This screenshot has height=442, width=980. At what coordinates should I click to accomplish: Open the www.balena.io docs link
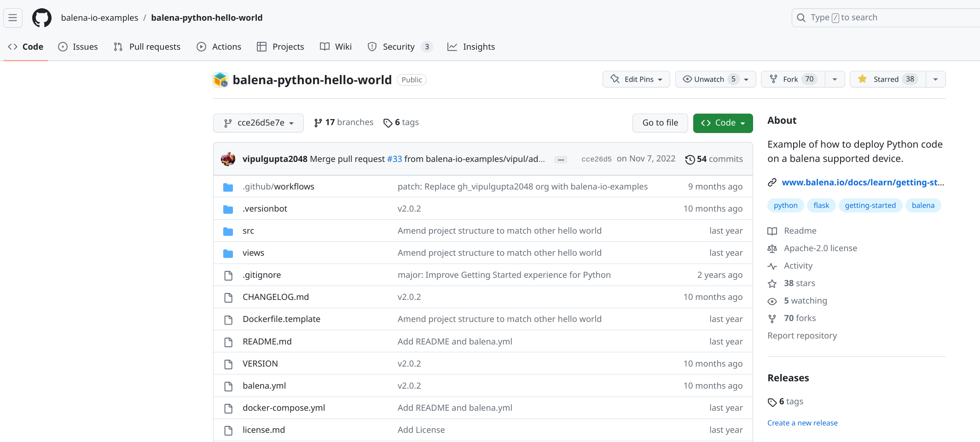(863, 183)
